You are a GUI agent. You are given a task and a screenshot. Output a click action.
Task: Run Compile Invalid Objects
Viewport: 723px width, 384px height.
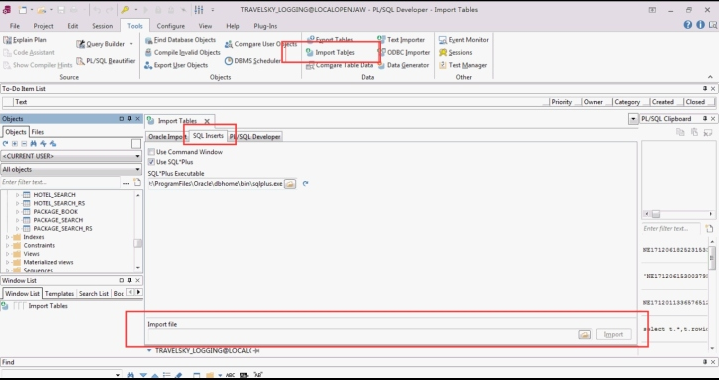coord(183,53)
